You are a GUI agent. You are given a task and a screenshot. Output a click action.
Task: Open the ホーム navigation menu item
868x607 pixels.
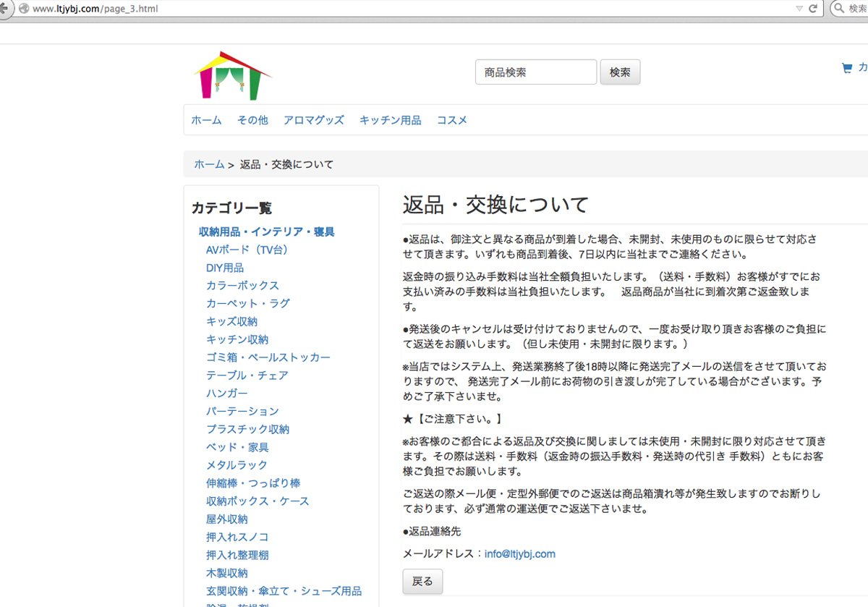click(206, 120)
